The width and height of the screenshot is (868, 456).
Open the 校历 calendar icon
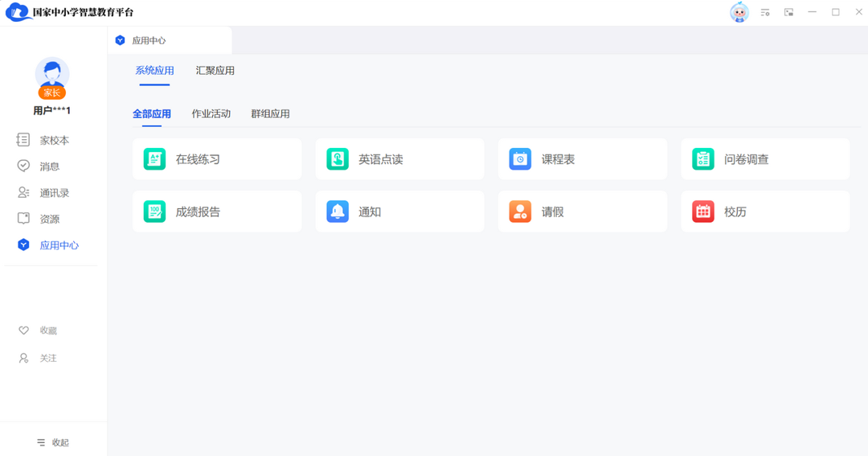click(x=703, y=212)
